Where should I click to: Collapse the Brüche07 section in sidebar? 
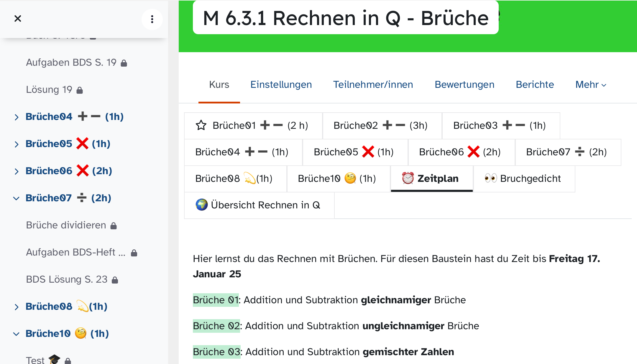pyautogui.click(x=17, y=198)
